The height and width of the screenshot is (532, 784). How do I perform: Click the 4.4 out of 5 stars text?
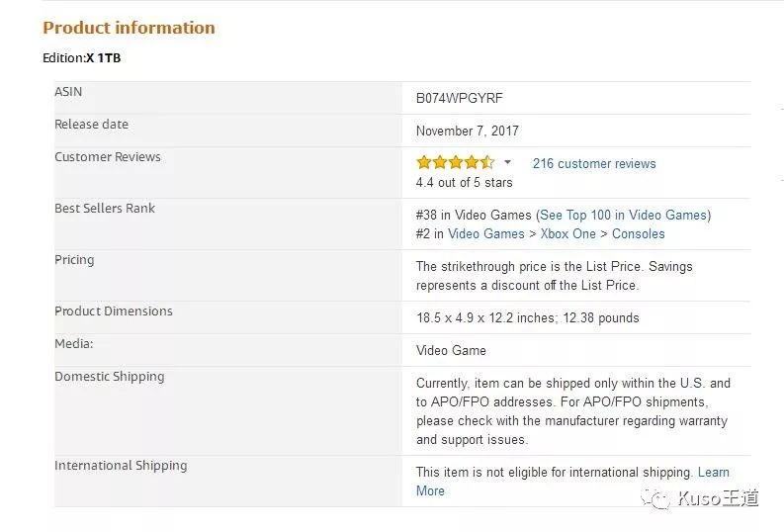tap(464, 183)
